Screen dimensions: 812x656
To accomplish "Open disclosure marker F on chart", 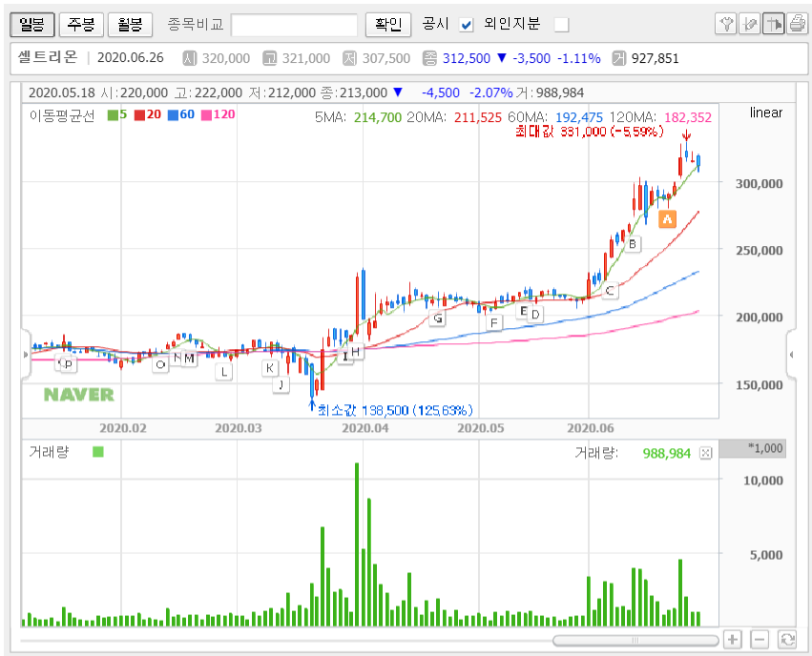I will click(494, 323).
